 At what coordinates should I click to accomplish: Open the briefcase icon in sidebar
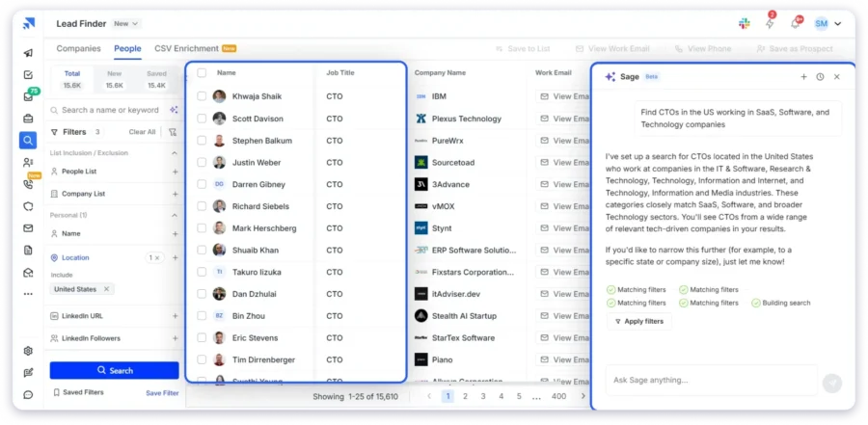click(28, 119)
